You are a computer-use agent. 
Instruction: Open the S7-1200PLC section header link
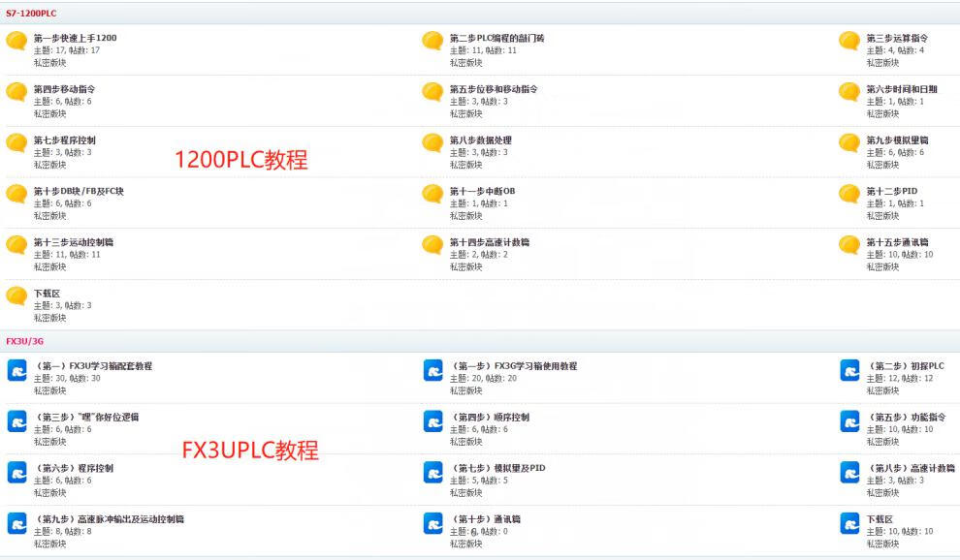[x=31, y=12]
